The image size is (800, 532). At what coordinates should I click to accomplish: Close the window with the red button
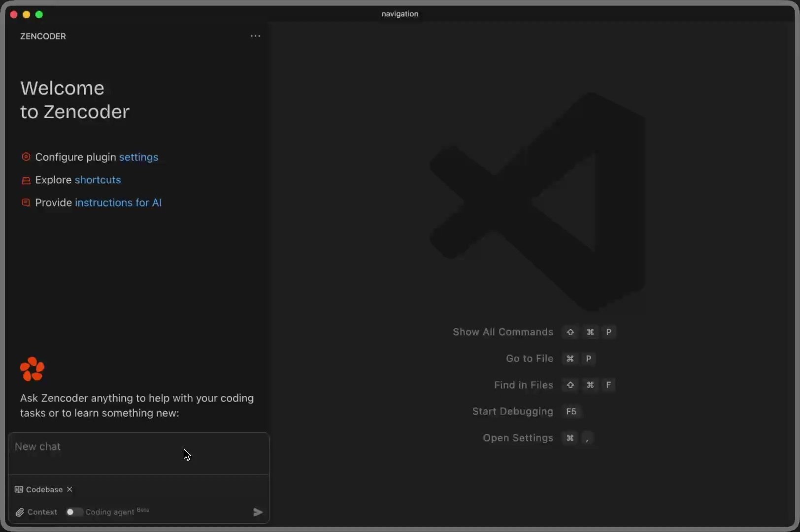point(14,14)
